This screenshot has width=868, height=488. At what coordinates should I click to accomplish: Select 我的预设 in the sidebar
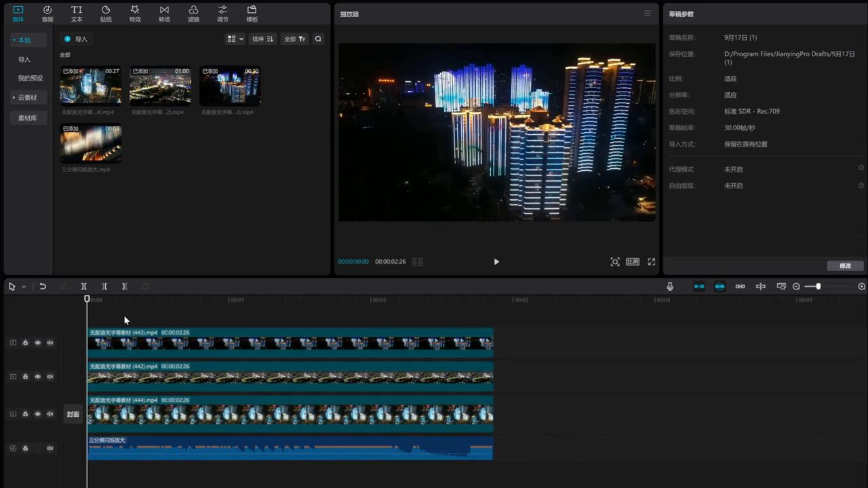tap(30, 79)
